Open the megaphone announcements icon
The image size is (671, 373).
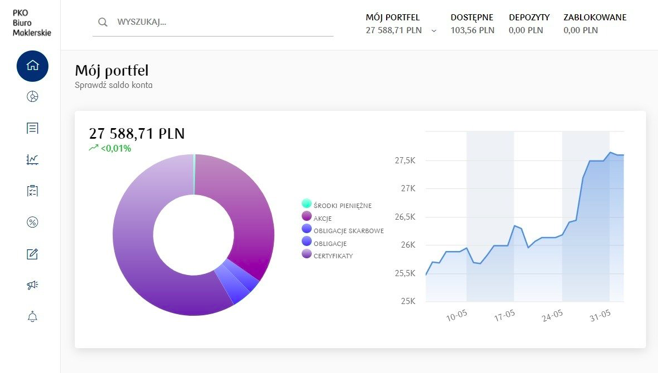point(33,285)
